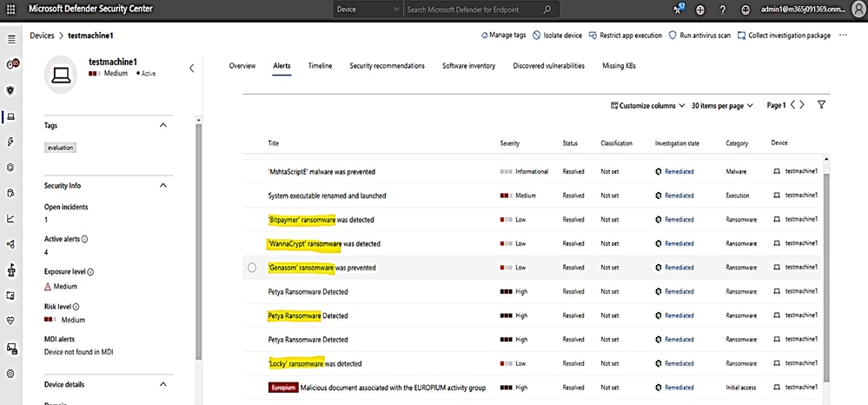The height and width of the screenshot is (405, 868).
Task: Open more actions ellipsis menu
Action: click(x=843, y=35)
